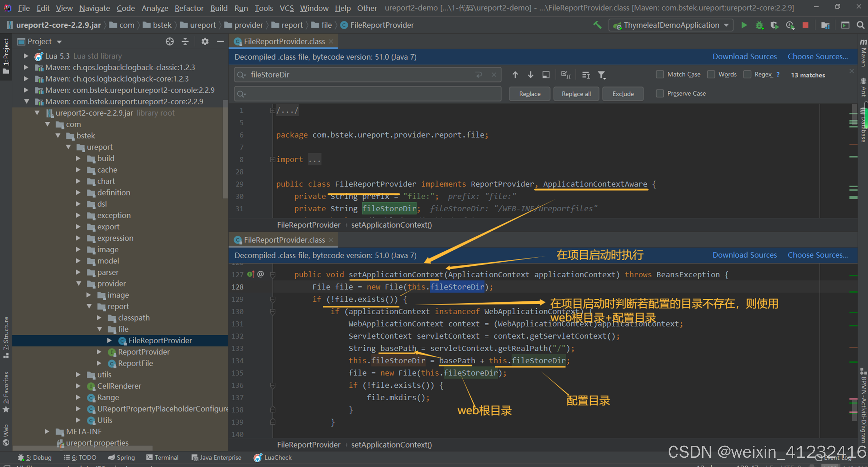Screen dimensions: 868x467
Task: Expand the META-INF folder node
Action: pyautogui.click(x=47, y=431)
